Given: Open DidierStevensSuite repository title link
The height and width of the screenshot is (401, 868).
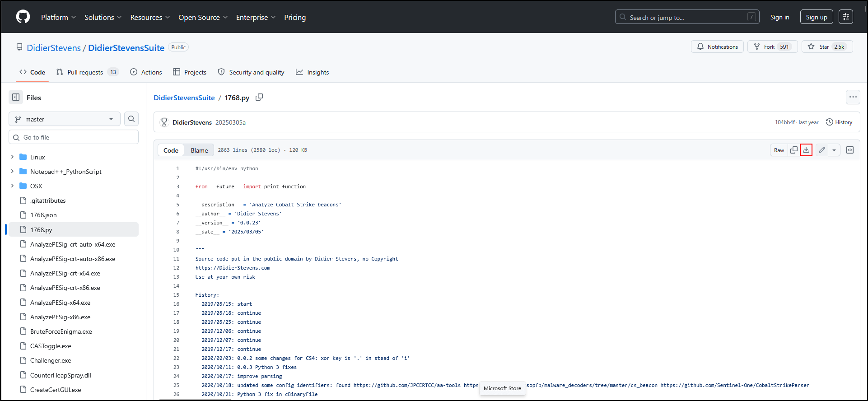Looking at the screenshot, I should [x=126, y=48].
